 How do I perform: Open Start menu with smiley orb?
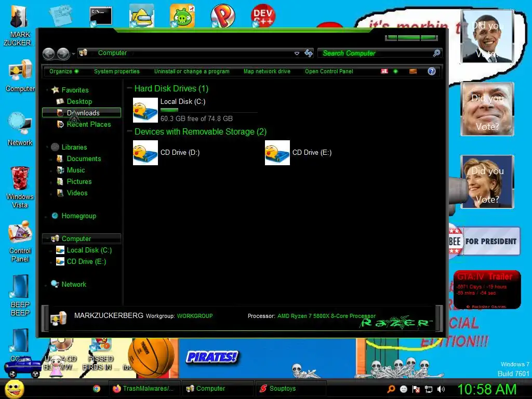tap(15, 389)
